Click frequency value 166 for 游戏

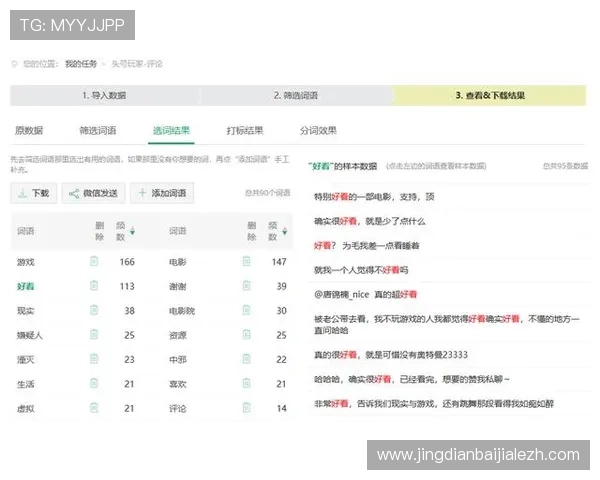click(127, 262)
